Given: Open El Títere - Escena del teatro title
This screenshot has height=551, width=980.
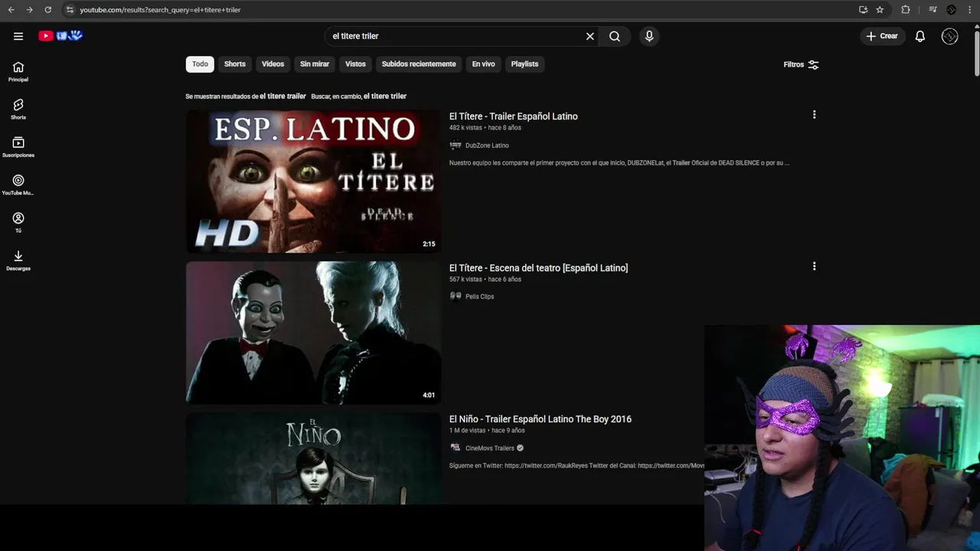Looking at the screenshot, I should click(x=538, y=268).
